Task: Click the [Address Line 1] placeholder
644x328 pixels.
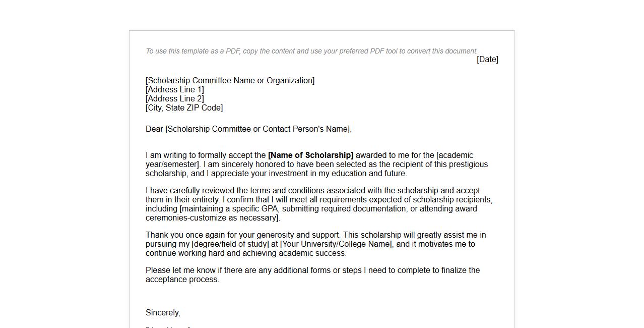Action: click(x=175, y=90)
